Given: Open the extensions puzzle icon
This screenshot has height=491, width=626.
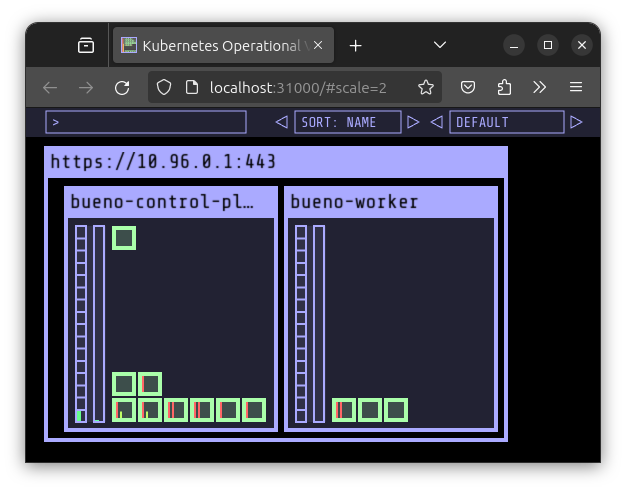Looking at the screenshot, I should point(504,87).
